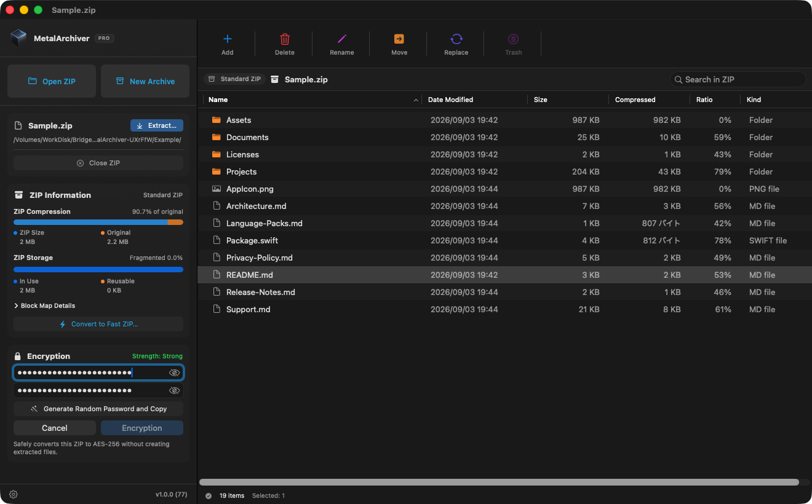Click Generate Random Password and Copy

coord(98,409)
